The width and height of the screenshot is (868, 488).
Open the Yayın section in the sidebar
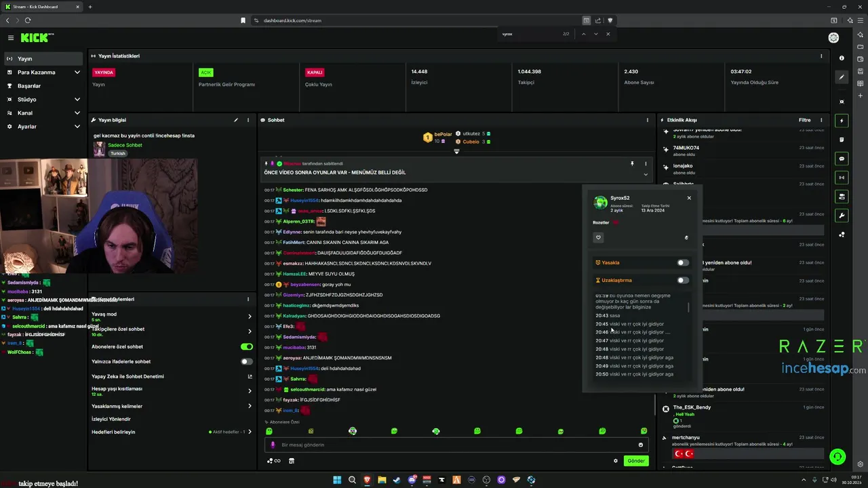tap(44, 59)
